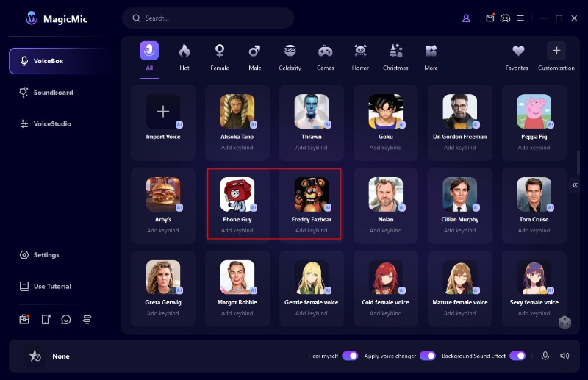Screen dimensions: 588x380
Task: Select the Mature female voice thumbnail
Action: [460, 277]
